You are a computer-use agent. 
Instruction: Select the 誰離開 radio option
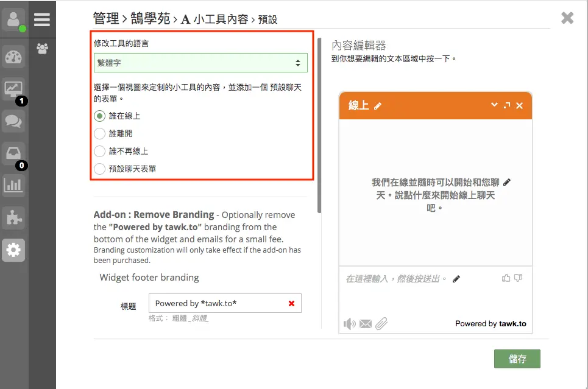pos(99,133)
